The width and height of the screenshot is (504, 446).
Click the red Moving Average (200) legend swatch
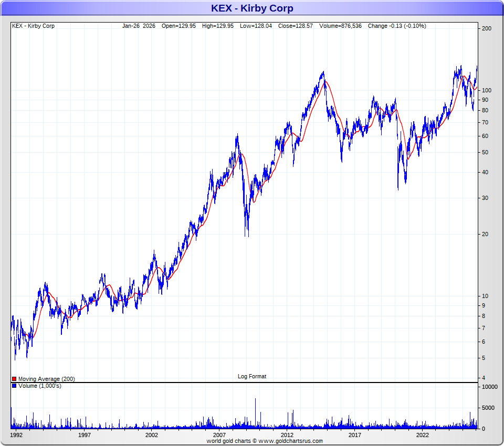(x=14, y=379)
